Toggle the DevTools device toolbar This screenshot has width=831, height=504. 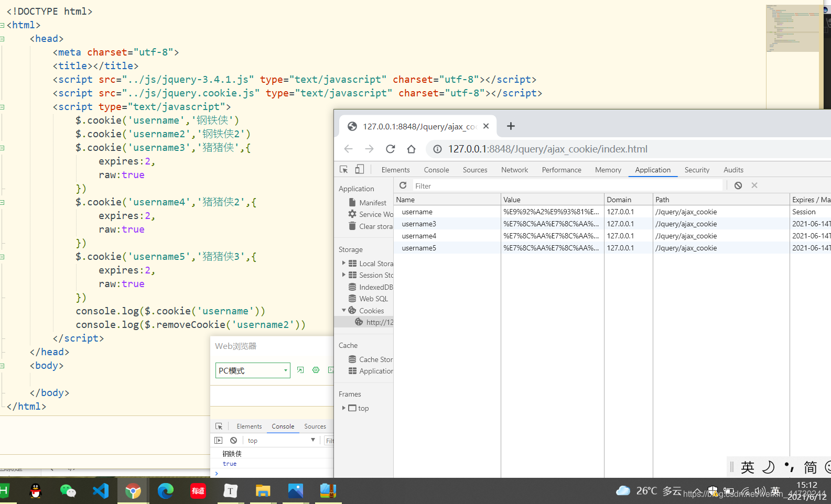coord(359,169)
